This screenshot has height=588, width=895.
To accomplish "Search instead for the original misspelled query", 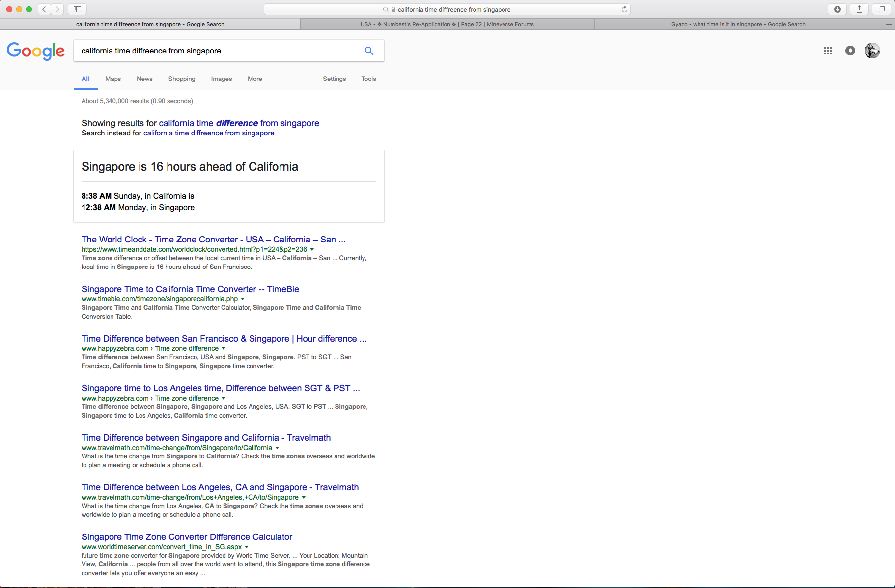I will pos(209,133).
